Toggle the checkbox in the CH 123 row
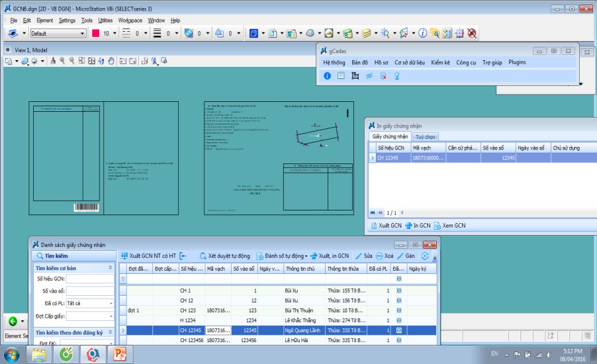 [x=399, y=310]
